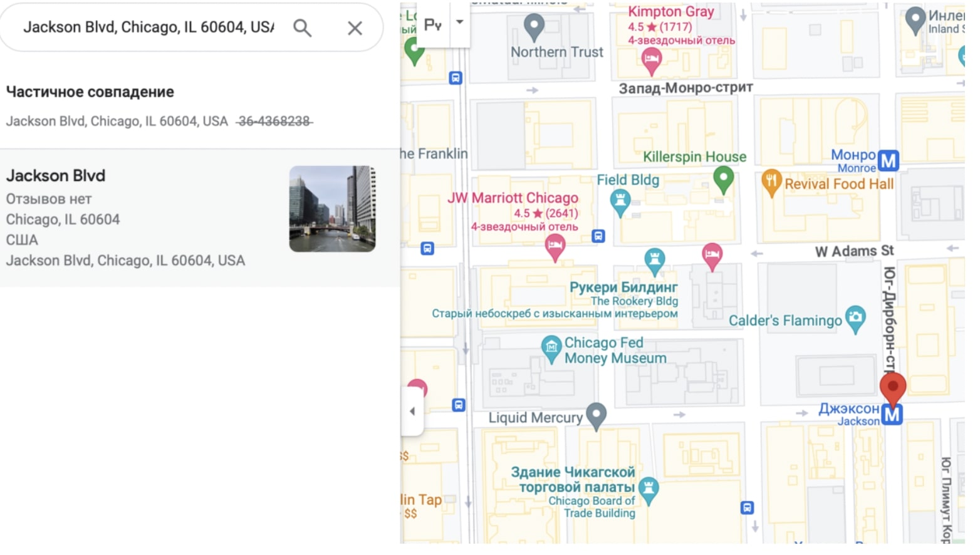Click the Field Bldg landmark pin
Image resolution: width=980 pixels, height=555 pixels.
coord(620,203)
